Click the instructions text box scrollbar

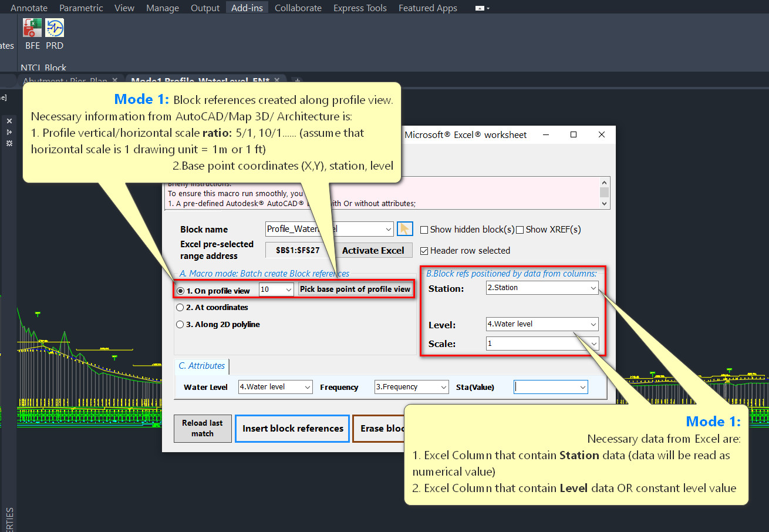605,193
